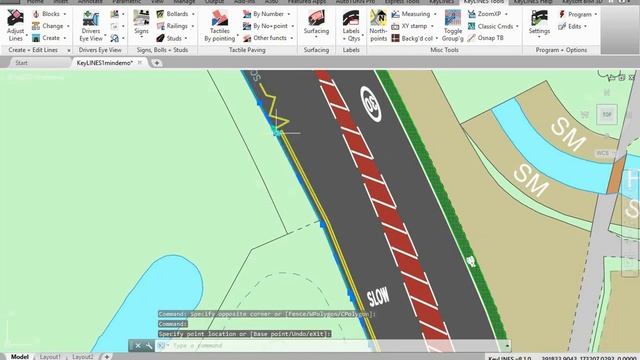Open the Surfacing tool

point(316,24)
